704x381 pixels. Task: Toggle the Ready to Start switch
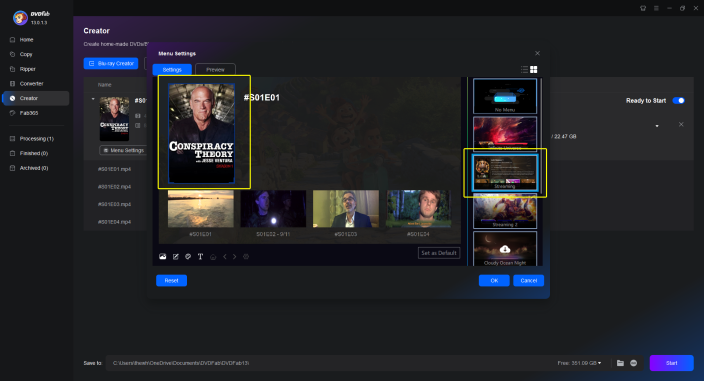pos(678,101)
